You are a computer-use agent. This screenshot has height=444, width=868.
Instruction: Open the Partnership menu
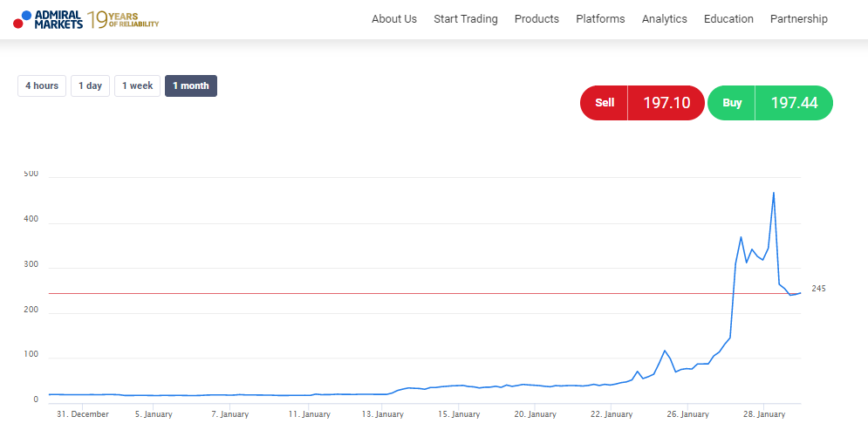(x=799, y=19)
